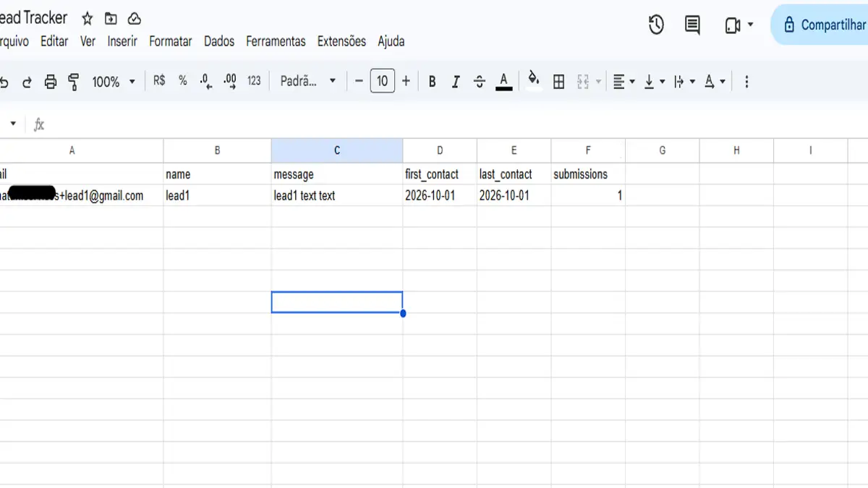Open text wrapping dropdown

tap(684, 82)
